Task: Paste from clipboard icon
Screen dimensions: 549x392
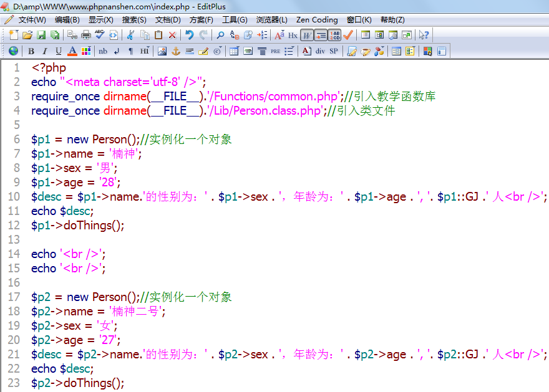Action: pyautogui.click(x=158, y=35)
